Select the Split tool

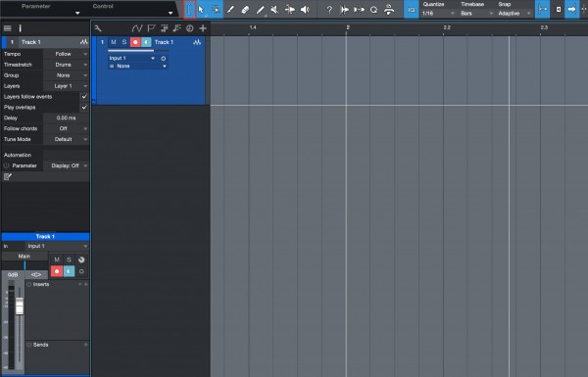[x=230, y=10]
